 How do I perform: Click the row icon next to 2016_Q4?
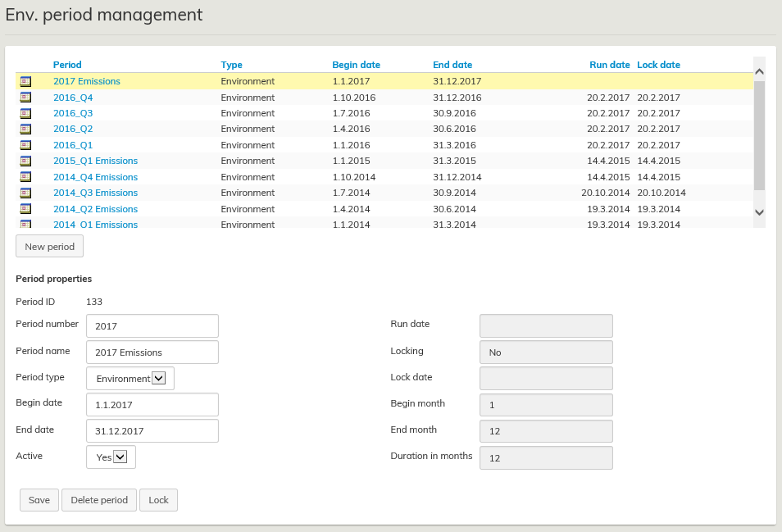25,98
